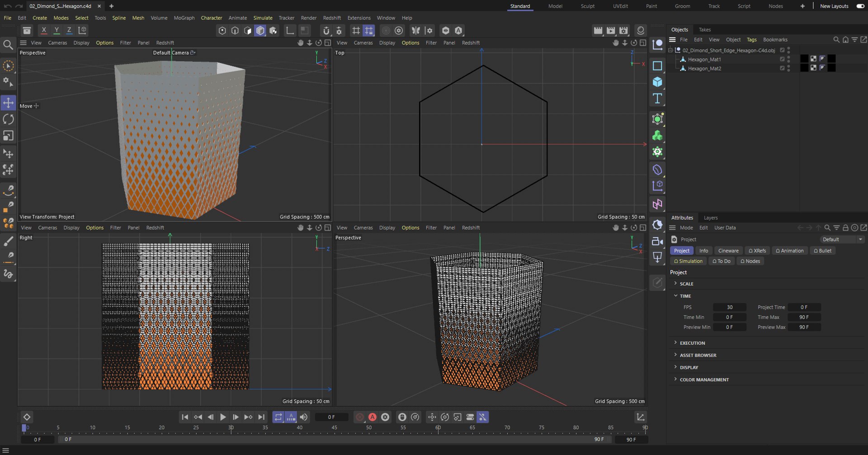Click the timeline playhead at frame 0

point(24,428)
